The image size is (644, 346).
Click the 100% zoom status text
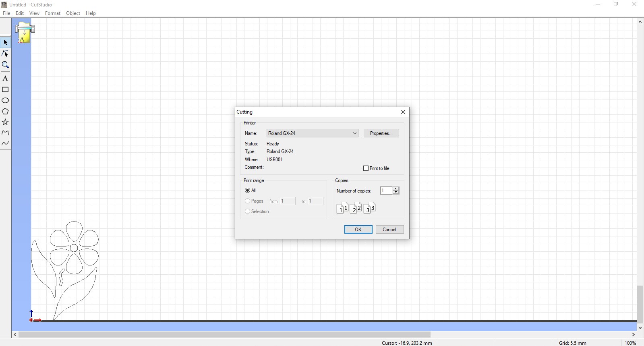(x=630, y=343)
